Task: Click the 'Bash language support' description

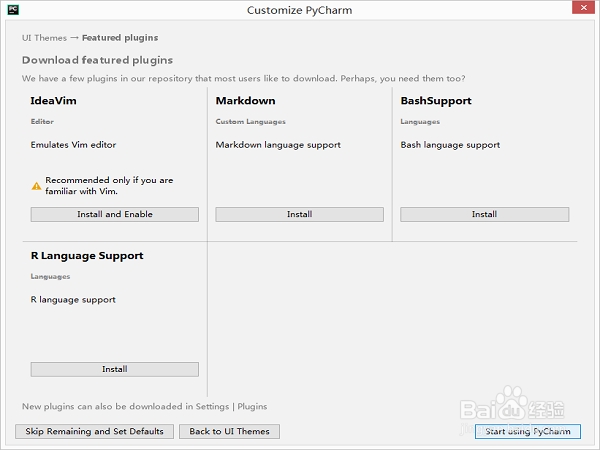Action: tap(450, 145)
